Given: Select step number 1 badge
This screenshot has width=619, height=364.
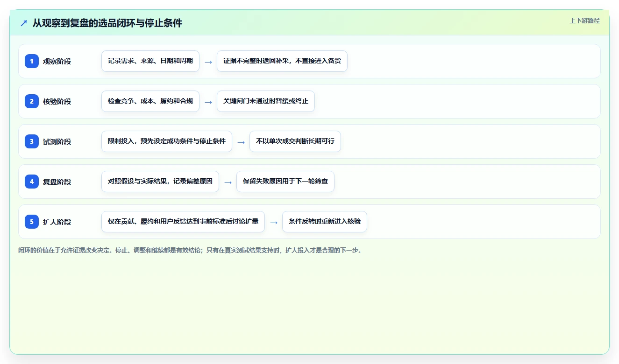Looking at the screenshot, I should click(x=32, y=61).
